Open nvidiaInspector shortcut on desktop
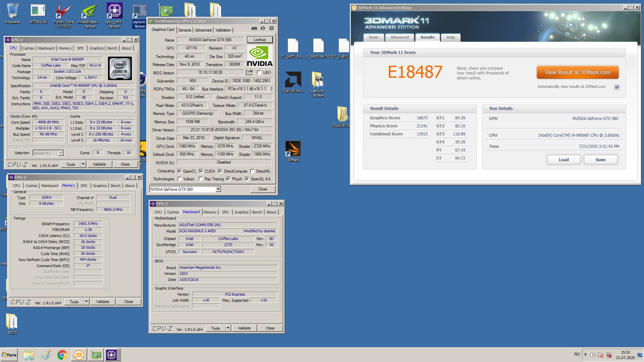This screenshot has height=362, width=644. point(89,15)
